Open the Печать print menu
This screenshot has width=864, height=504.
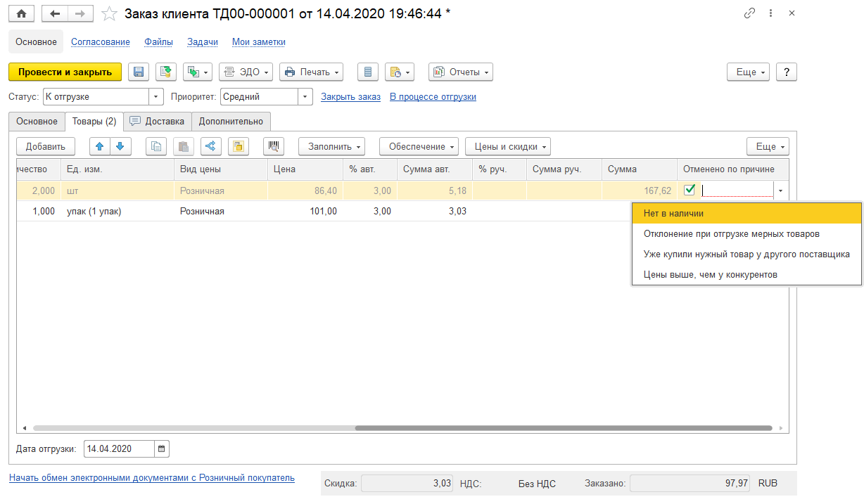click(311, 72)
